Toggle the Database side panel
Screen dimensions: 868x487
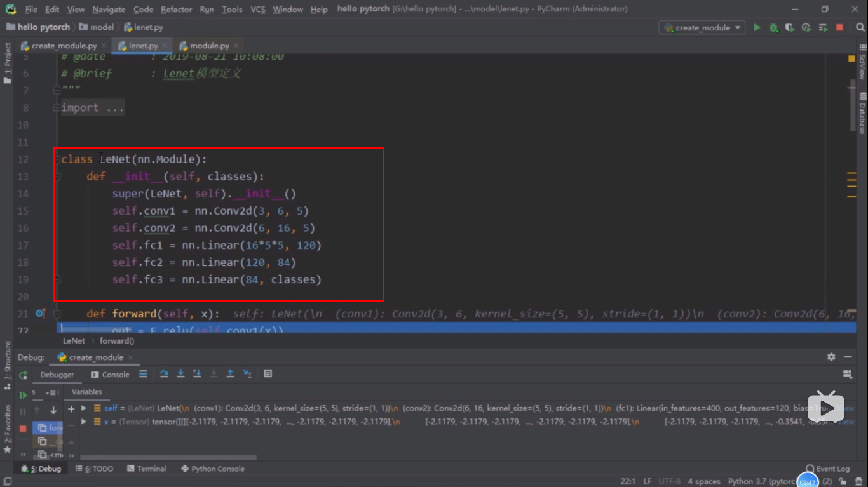862,113
